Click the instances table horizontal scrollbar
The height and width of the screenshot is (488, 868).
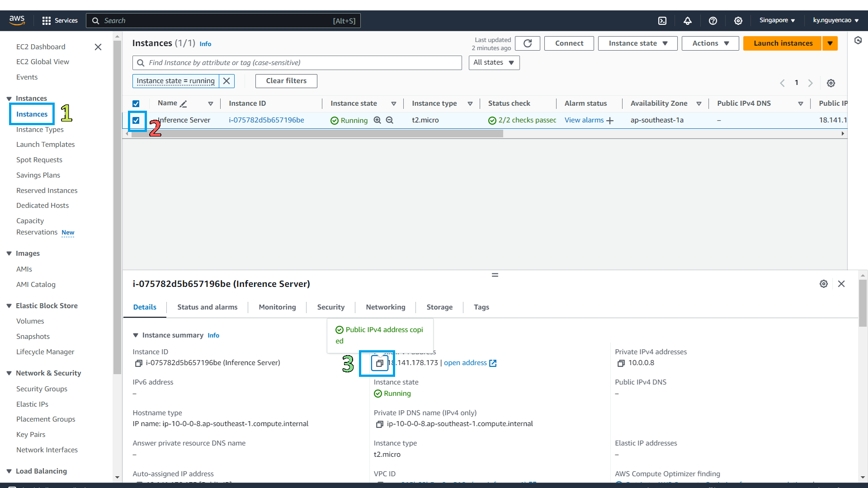pyautogui.click(x=317, y=134)
